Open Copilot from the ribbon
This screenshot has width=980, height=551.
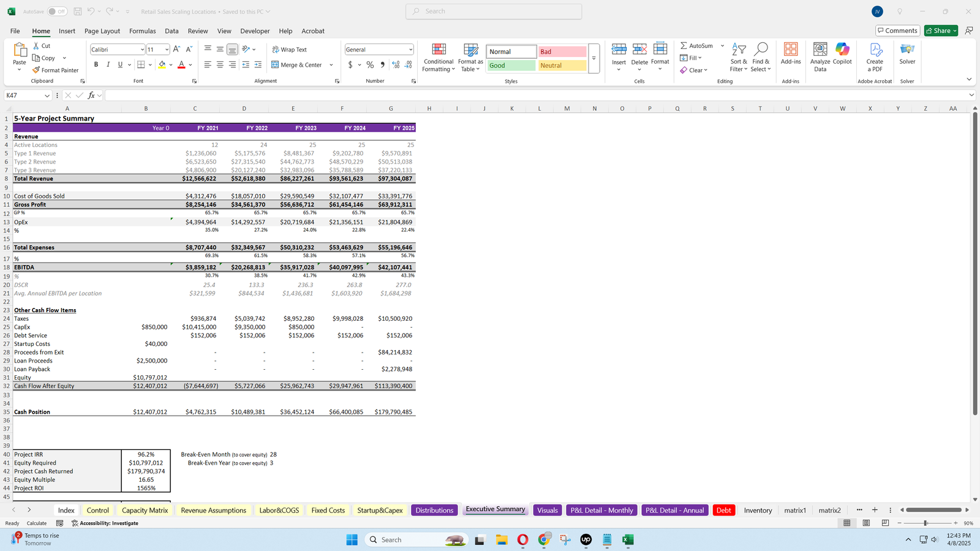[x=842, y=50]
